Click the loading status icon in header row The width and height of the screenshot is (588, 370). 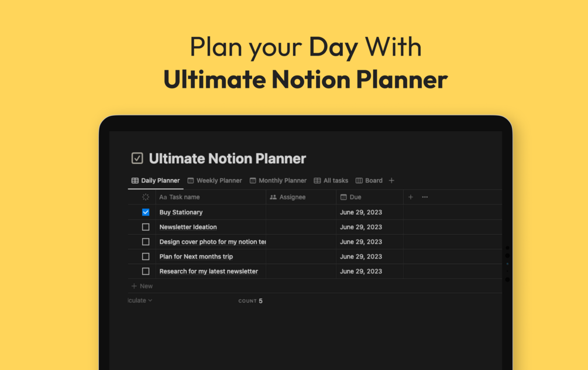(146, 197)
